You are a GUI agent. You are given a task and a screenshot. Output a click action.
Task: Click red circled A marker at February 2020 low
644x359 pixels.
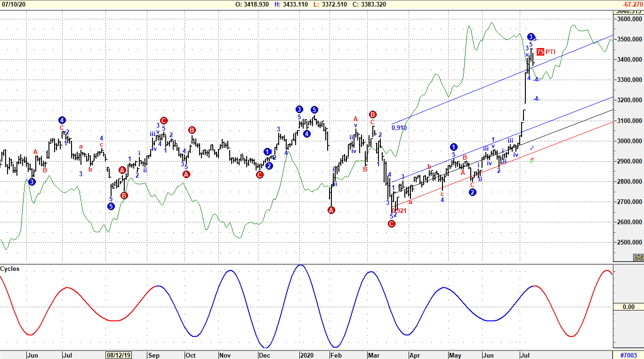[331, 210]
